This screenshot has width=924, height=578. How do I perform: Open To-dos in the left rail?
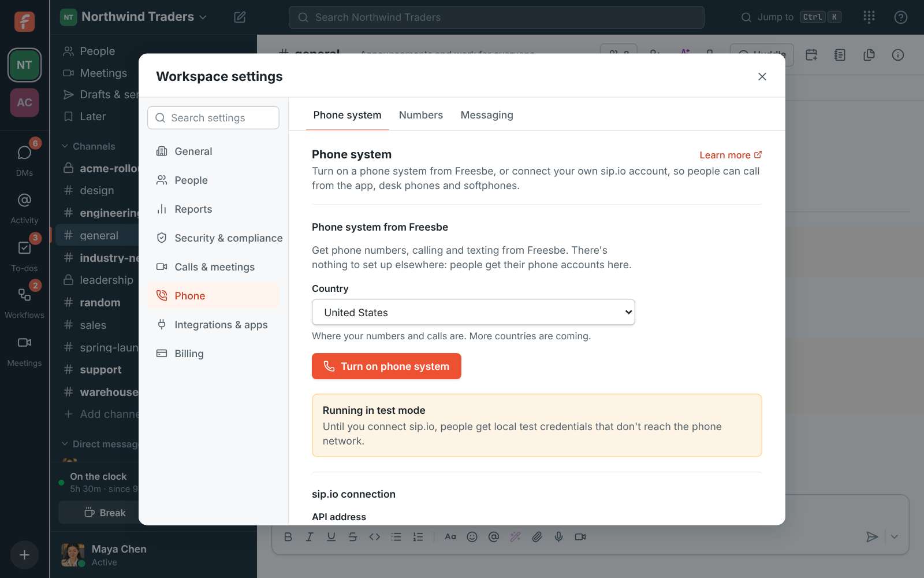[24, 254]
